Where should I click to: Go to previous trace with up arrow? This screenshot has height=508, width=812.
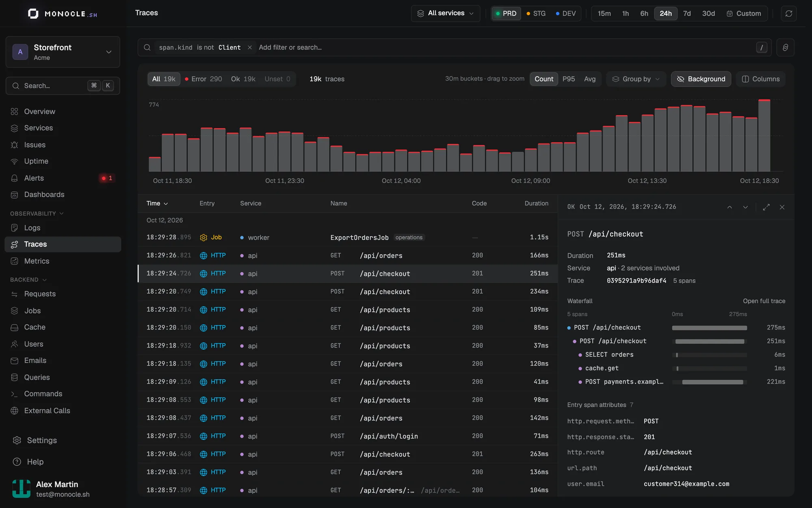730,207
